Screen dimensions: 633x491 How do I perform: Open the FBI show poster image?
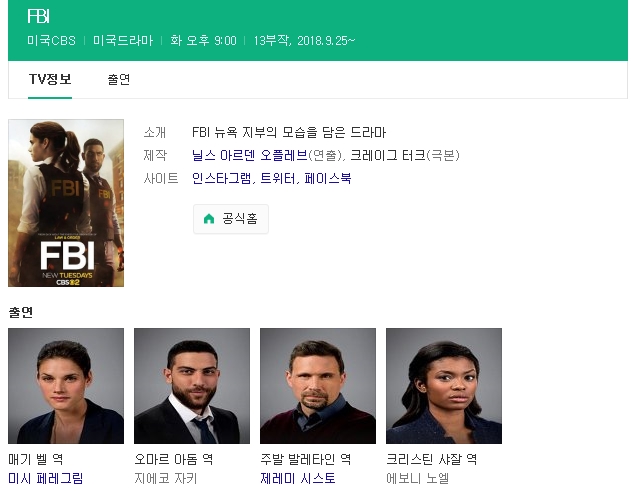coord(66,203)
